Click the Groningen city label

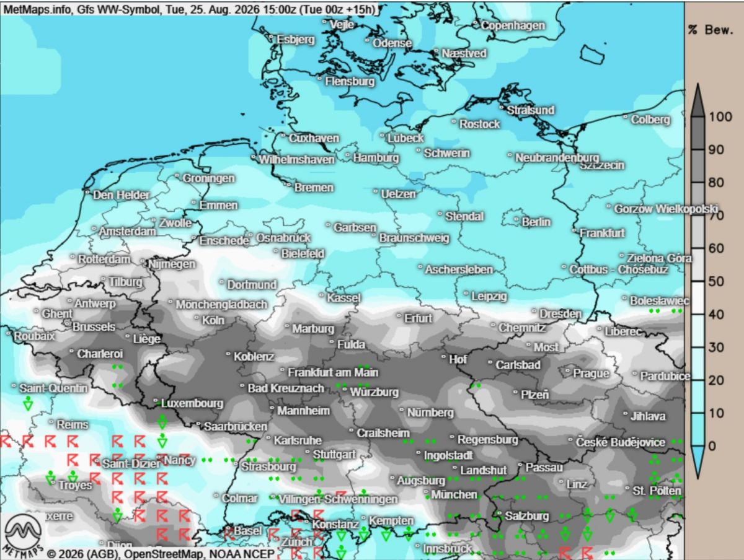coord(209,178)
